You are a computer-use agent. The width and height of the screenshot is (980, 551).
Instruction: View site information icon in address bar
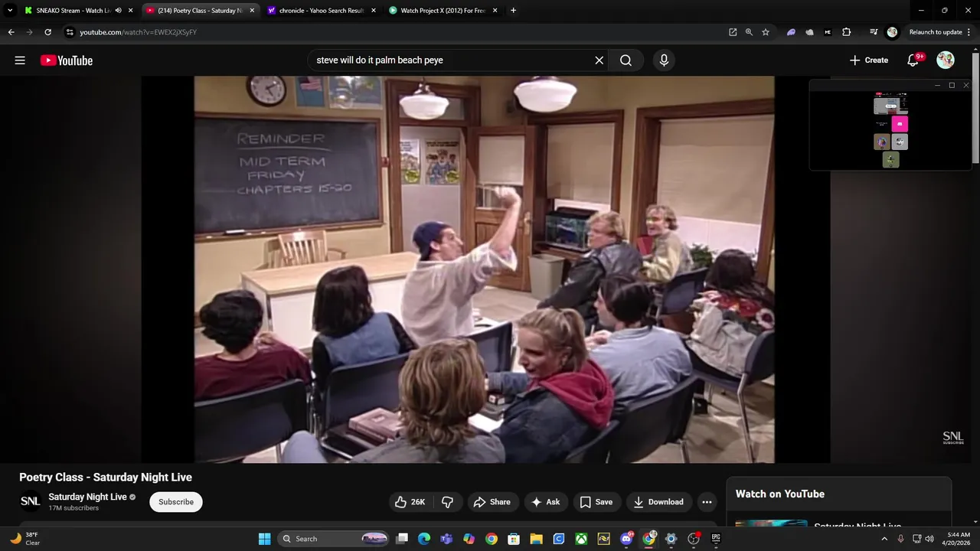(x=70, y=32)
